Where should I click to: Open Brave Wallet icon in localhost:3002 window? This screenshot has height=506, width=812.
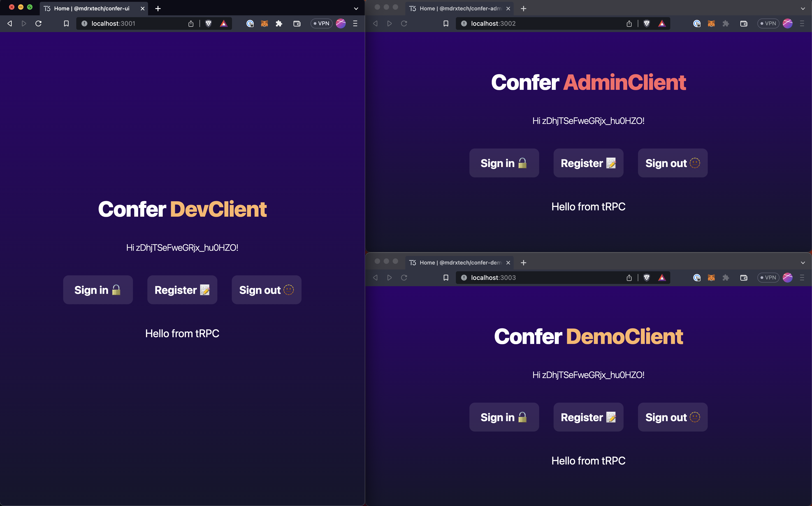(x=743, y=23)
